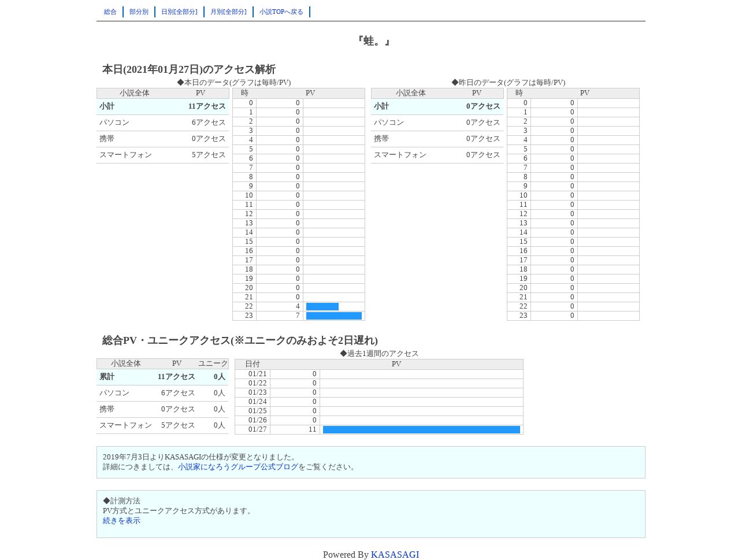Screen dimensions: 742x560
Task: Click the ◆本日のデータ caption
Action: click(x=234, y=83)
